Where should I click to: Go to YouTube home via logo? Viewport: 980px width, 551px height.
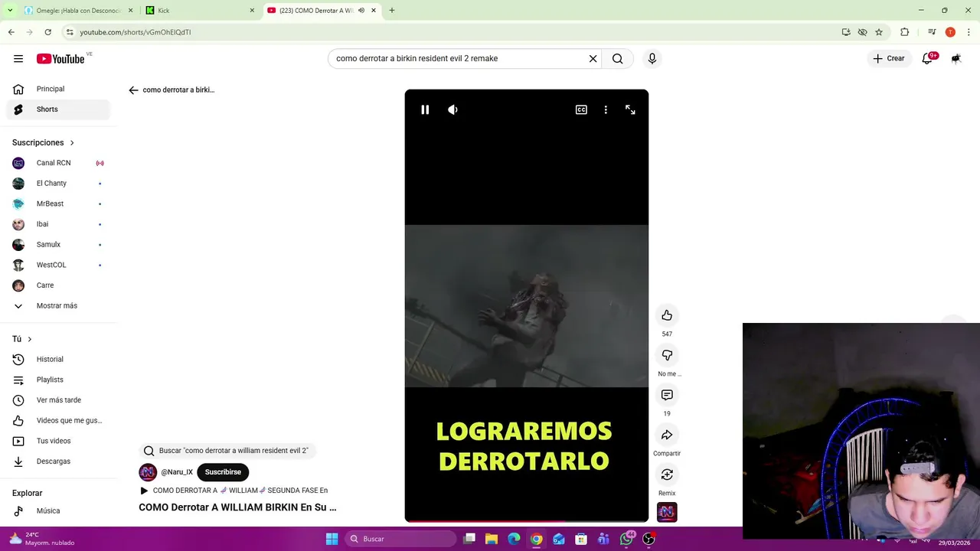[x=60, y=59]
